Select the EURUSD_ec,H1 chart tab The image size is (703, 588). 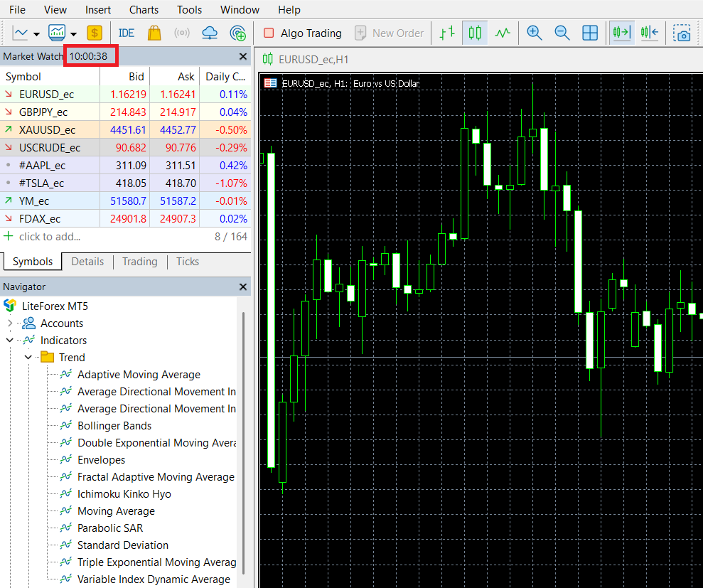pos(306,59)
